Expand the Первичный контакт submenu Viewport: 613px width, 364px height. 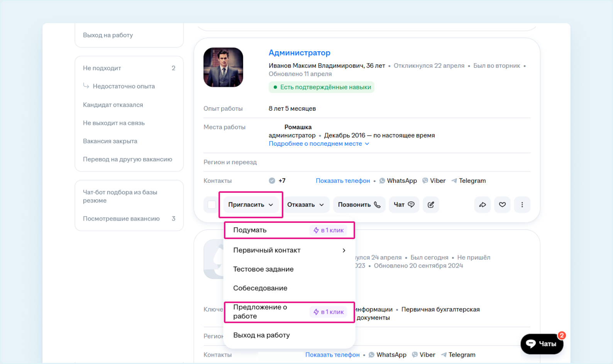tap(289, 250)
